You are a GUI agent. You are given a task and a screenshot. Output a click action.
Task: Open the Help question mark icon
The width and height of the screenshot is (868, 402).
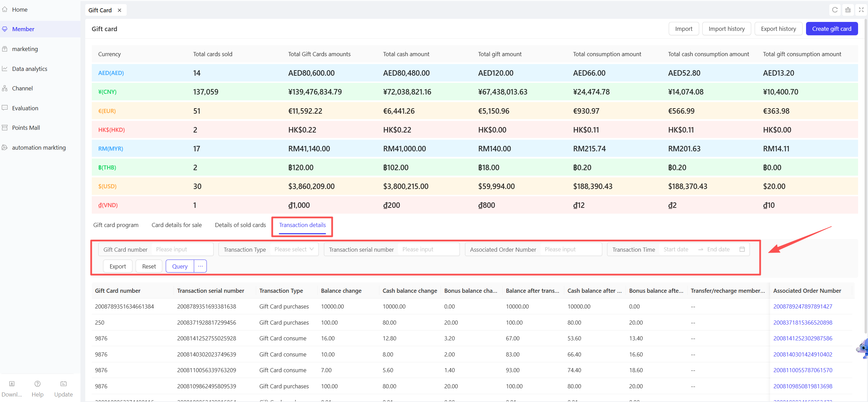[37, 384]
